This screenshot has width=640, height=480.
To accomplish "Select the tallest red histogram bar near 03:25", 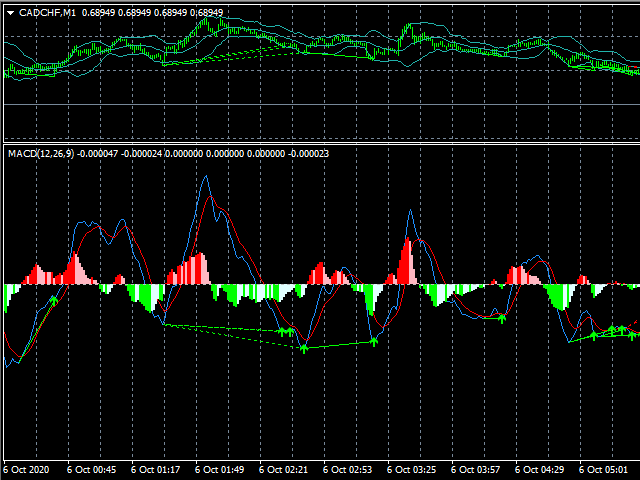I will [x=408, y=262].
